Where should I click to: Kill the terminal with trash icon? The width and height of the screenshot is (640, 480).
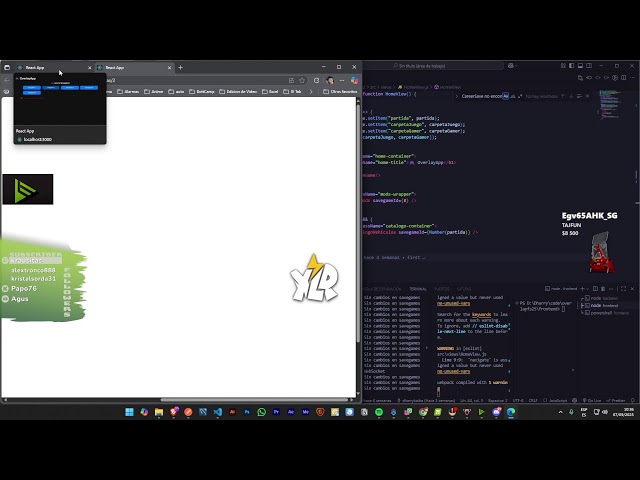point(603,289)
